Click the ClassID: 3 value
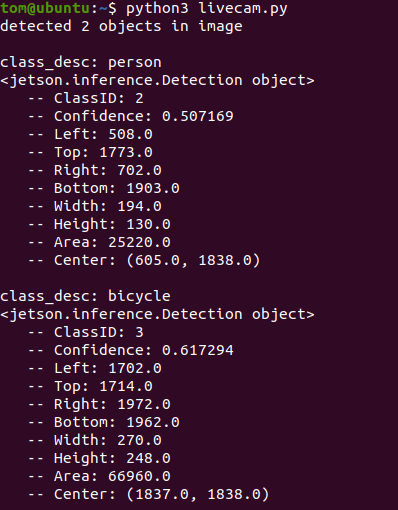 click(x=139, y=332)
